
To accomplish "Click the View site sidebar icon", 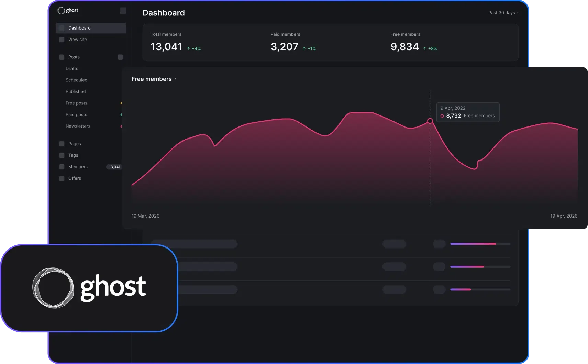I will pyautogui.click(x=62, y=40).
